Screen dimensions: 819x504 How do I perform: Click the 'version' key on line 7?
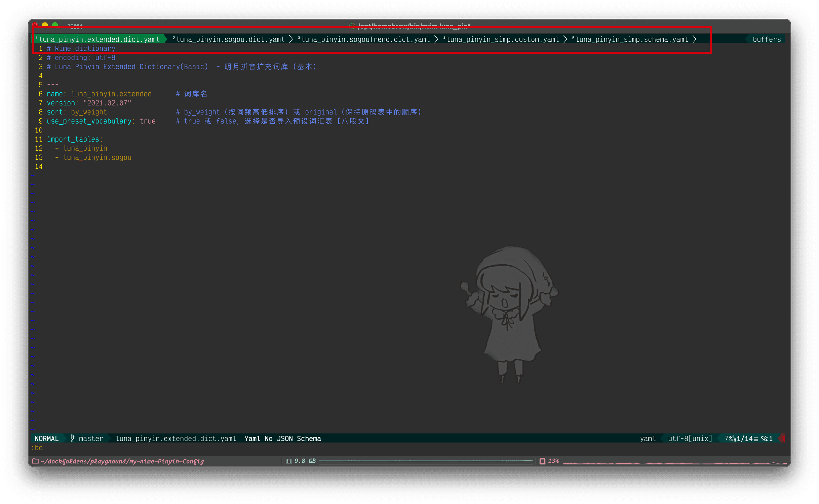point(61,103)
